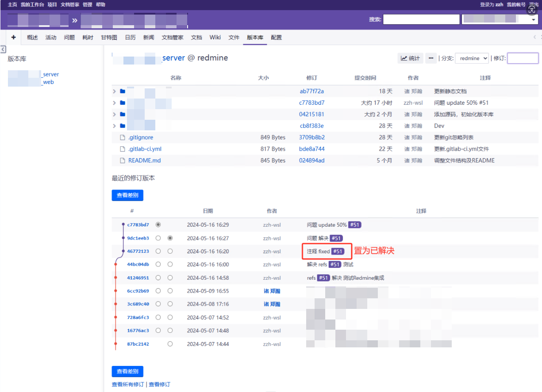The height and width of the screenshot is (392, 542).
Task: Collapse the sidebar with the arrow icon
Action: tap(3, 49)
